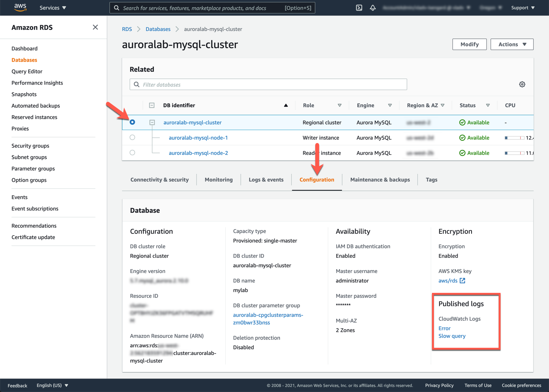Close the Amazon RDS sidebar panel
The image size is (549, 392).
(95, 27)
